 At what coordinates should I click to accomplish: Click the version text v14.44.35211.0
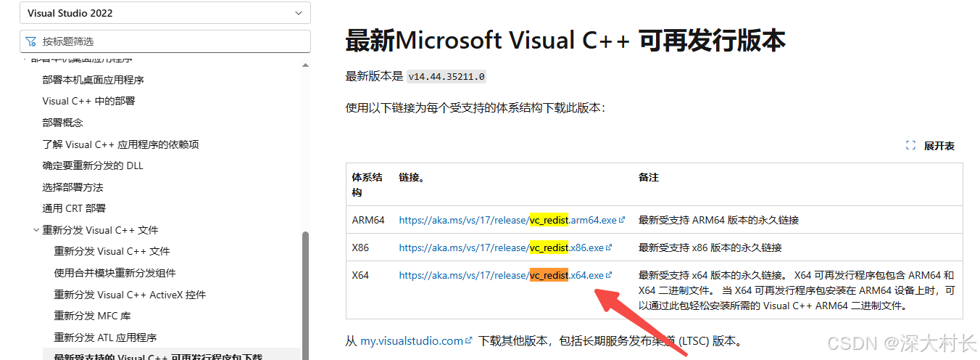(446, 76)
